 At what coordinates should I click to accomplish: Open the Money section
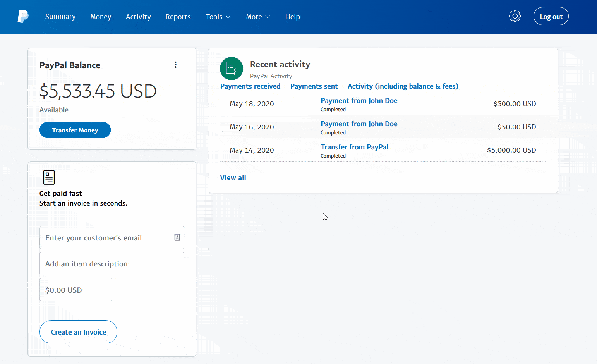(x=101, y=17)
